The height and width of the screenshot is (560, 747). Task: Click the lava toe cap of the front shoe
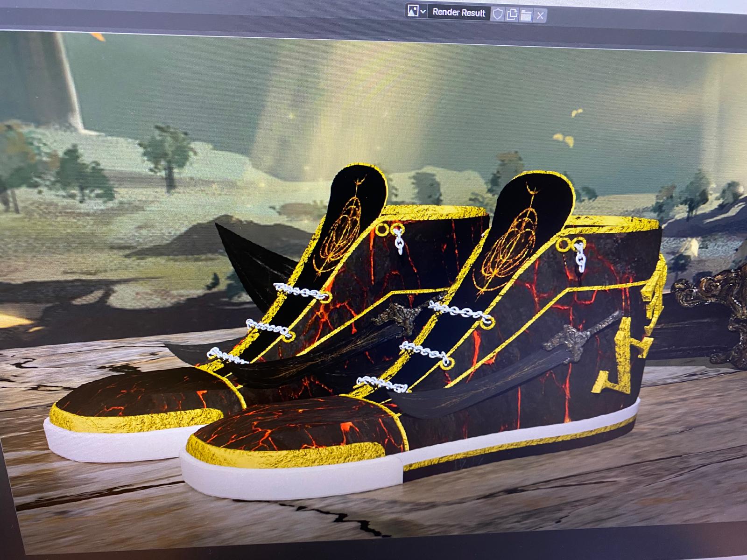tap(289, 425)
